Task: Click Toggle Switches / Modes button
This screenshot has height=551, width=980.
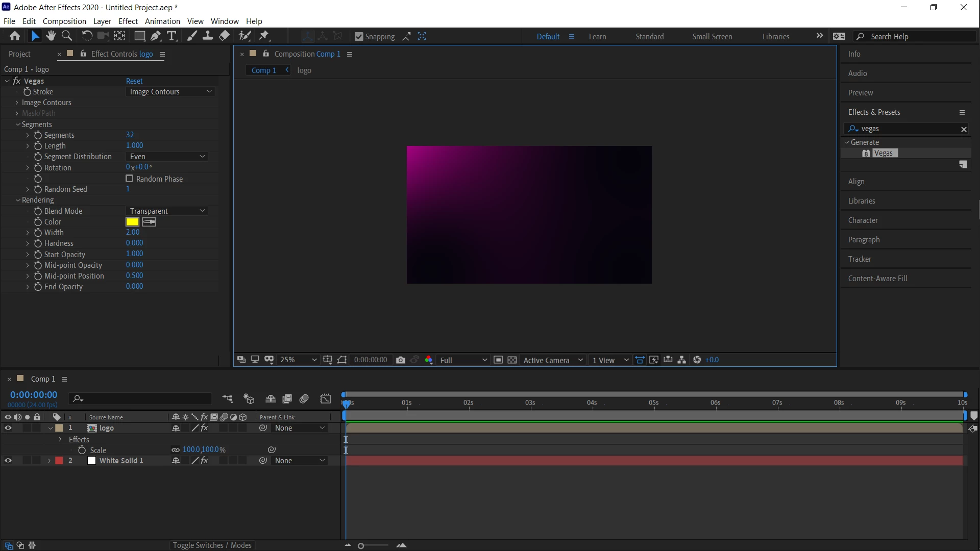Action: point(212,545)
